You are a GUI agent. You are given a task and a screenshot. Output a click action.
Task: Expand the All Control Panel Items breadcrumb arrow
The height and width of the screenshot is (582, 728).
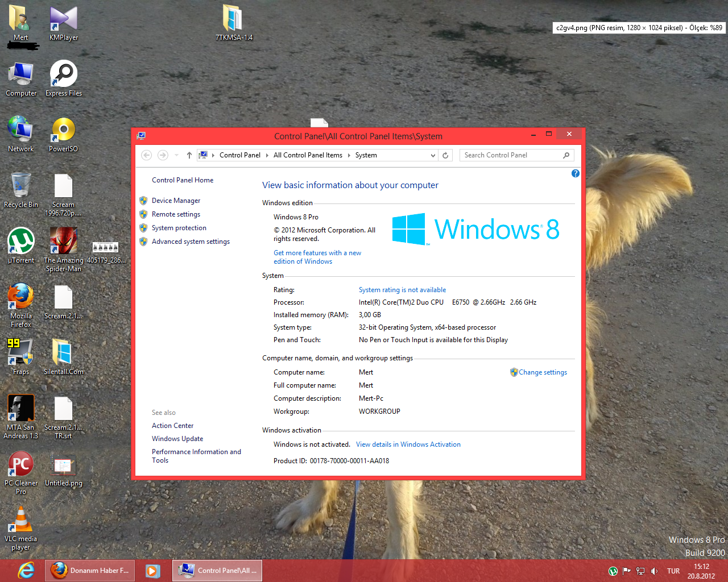pos(349,155)
